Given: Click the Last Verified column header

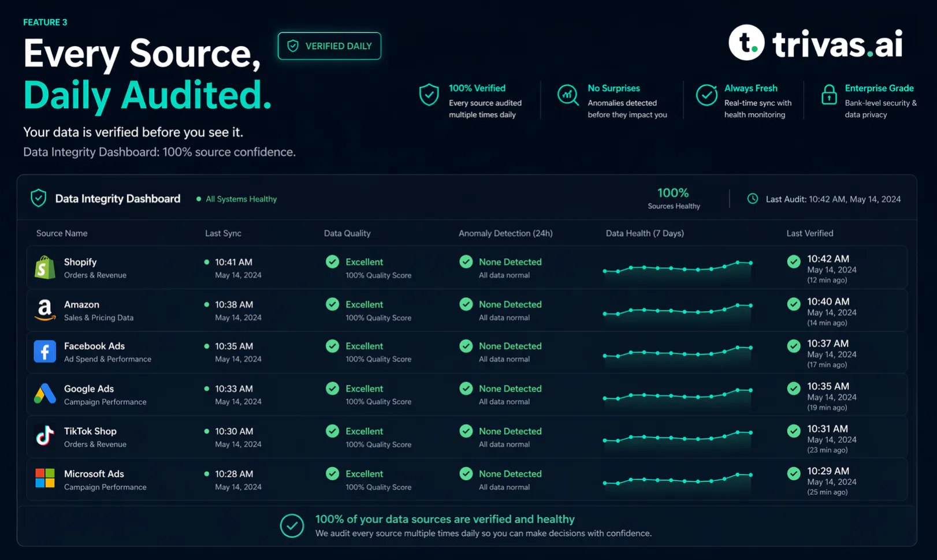Looking at the screenshot, I should tap(810, 233).
